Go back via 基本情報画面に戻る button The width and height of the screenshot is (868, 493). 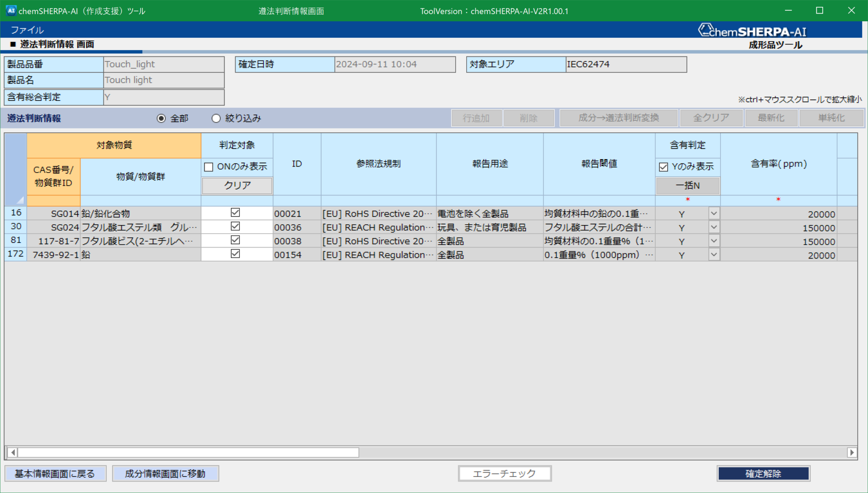[x=55, y=474]
